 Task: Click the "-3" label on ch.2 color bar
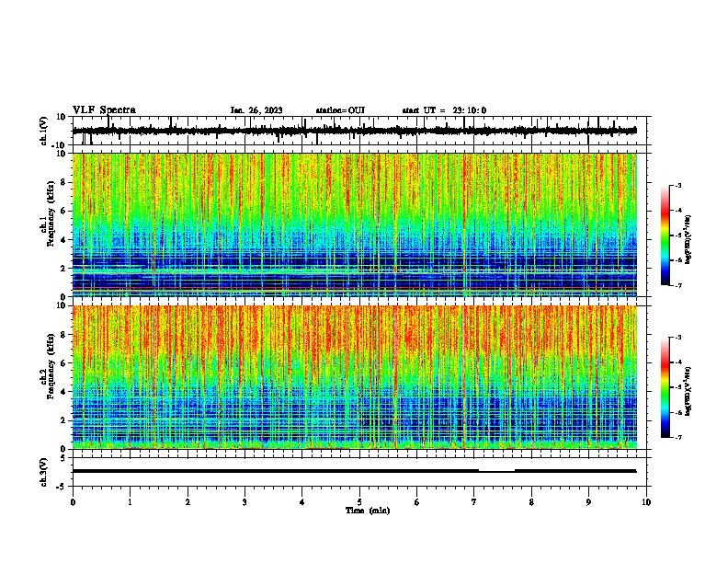tap(678, 338)
